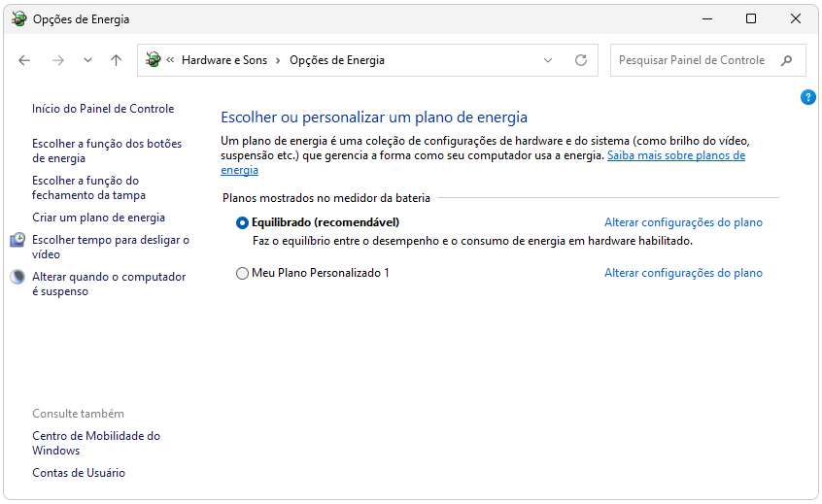Click Opções de Energia breadcrumb
Image resolution: width=822 pixels, height=504 pixels.
[x=337, y=60]
